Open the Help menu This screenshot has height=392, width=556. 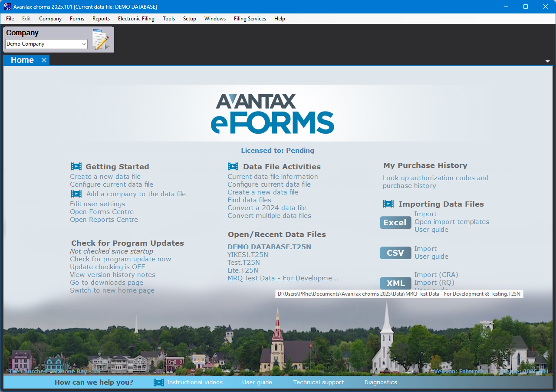point(280,19)
